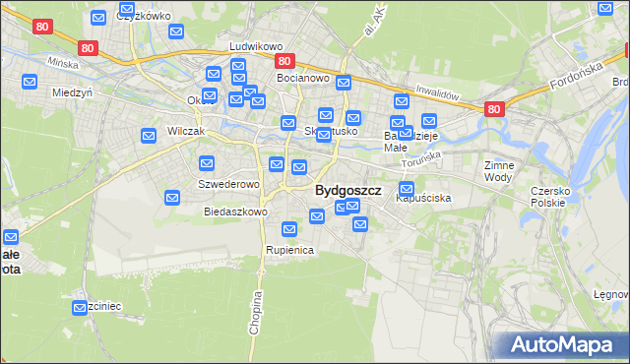Open the envelope marker overlapping Bartodzieje label
The image size is (630, 364).
coord(406,133)
